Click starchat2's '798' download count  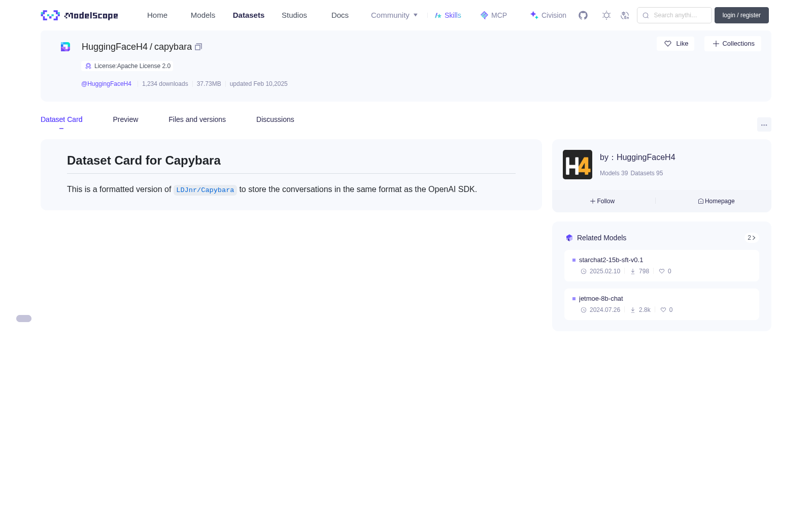(644, 271)
